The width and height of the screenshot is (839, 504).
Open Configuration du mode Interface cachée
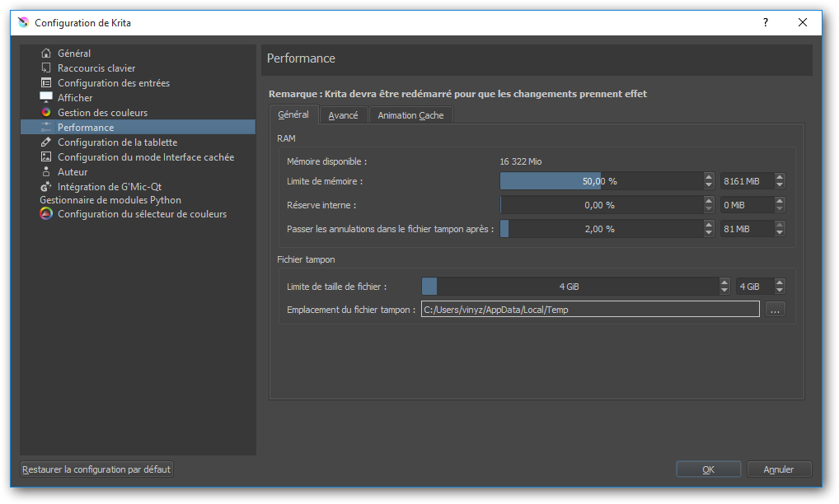tap(145, 157)
